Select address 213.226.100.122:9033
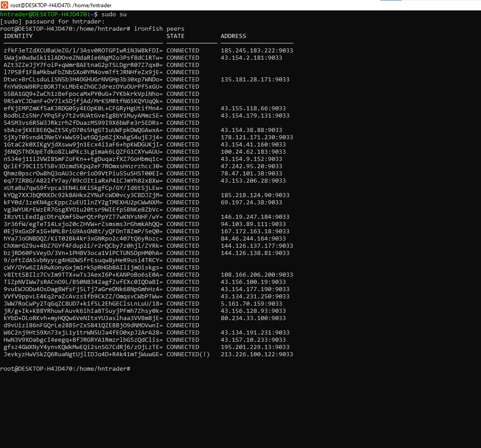 [x=257, y=354]
